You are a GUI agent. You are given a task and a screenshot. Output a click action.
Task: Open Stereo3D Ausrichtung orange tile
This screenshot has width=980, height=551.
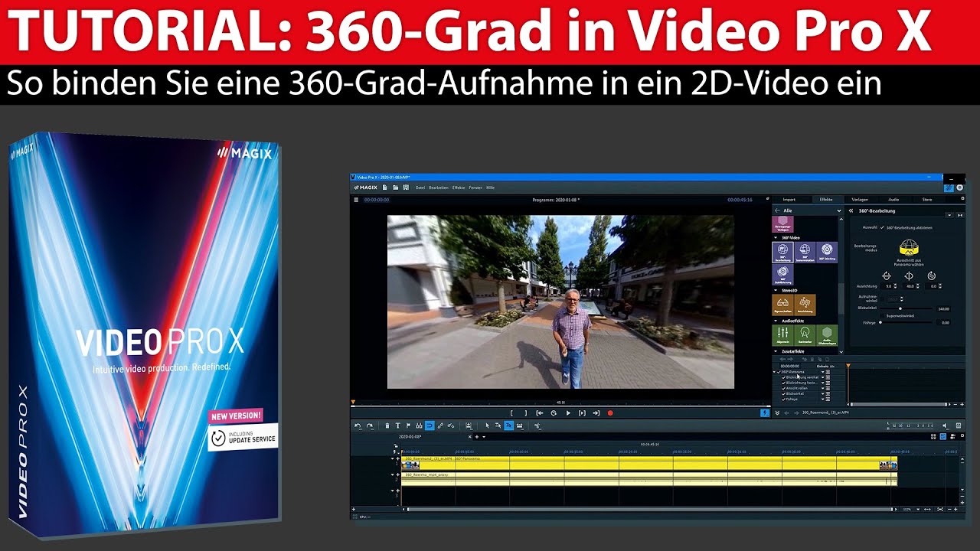click(805, 305)
